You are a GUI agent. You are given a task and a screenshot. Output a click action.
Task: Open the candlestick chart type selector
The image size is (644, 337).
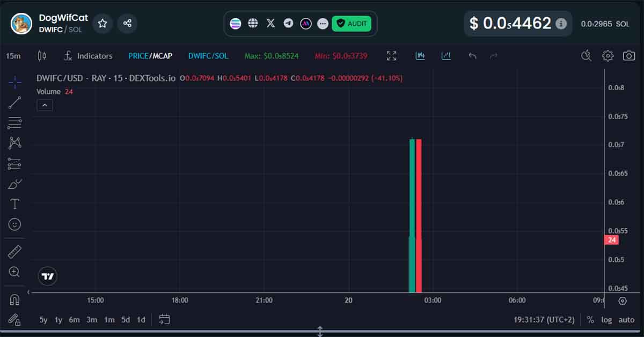click(x=42, y=56)
